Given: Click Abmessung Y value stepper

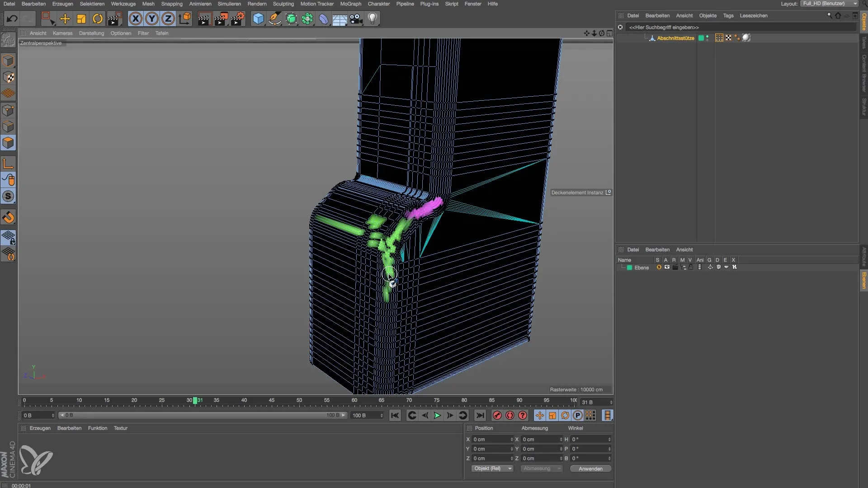Looking at the screenshot, I should click(561, 449).
